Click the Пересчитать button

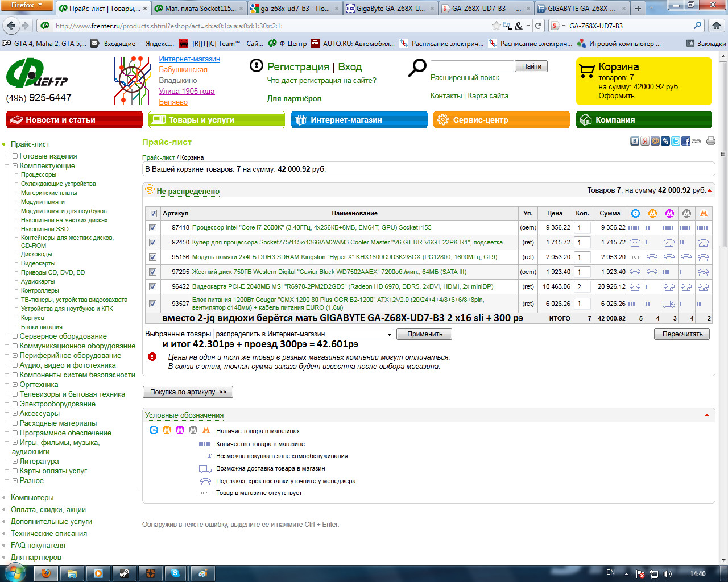pos(682,334)
